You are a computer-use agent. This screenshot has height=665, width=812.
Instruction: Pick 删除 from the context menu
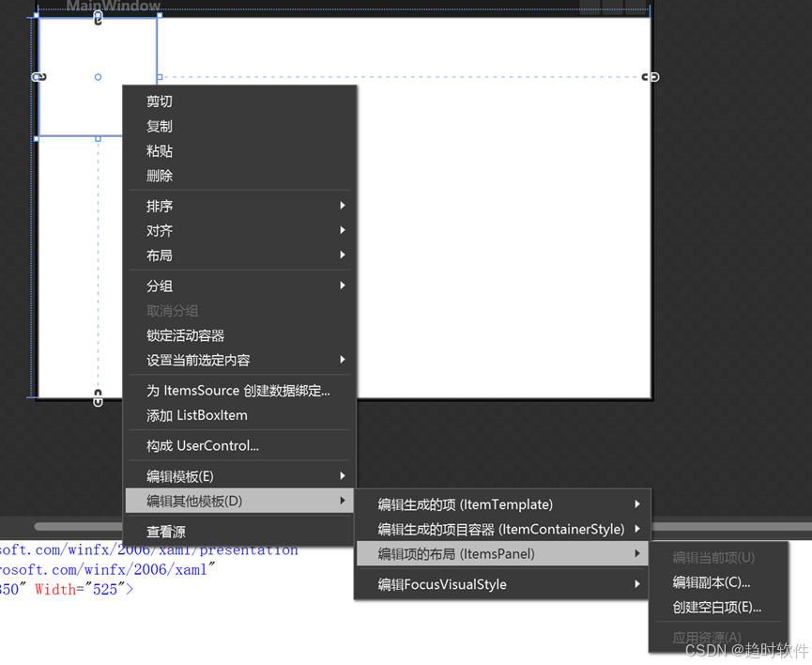click(160, 176)
